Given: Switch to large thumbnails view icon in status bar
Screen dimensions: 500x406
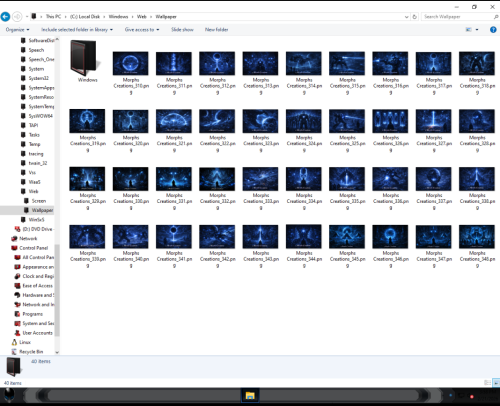Looking at the screenshot, I should pos(496,383).
